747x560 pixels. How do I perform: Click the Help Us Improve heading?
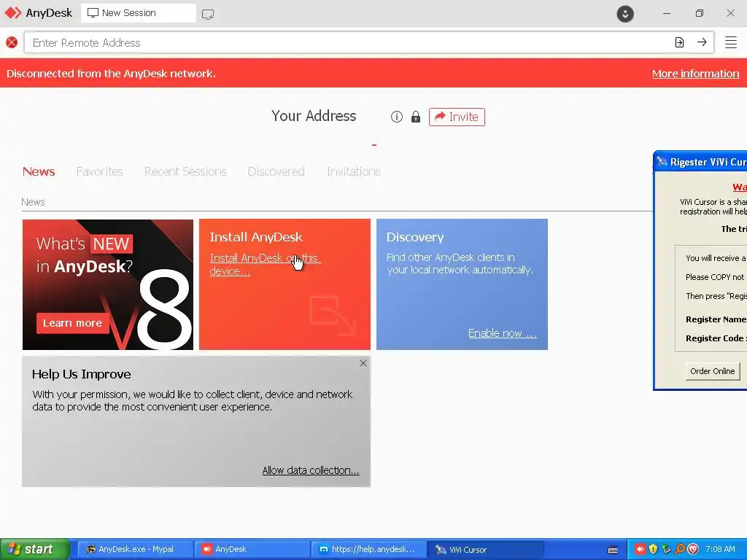[x=82, y=374]
